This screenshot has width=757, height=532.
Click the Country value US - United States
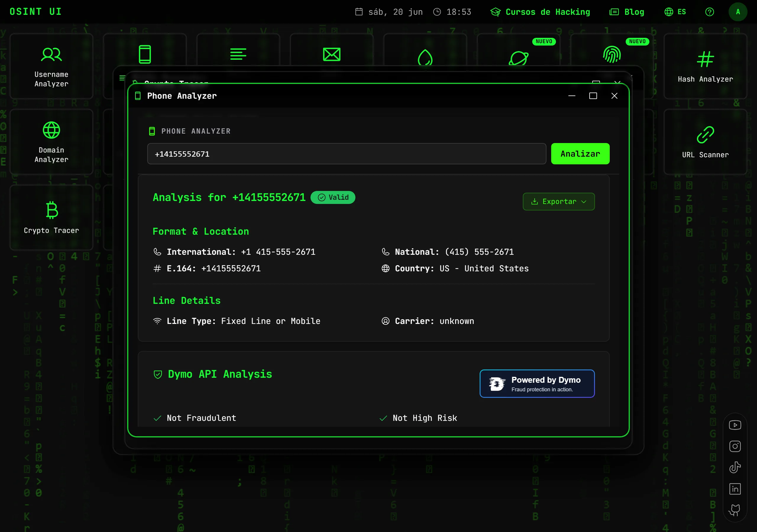coord(484,268)
